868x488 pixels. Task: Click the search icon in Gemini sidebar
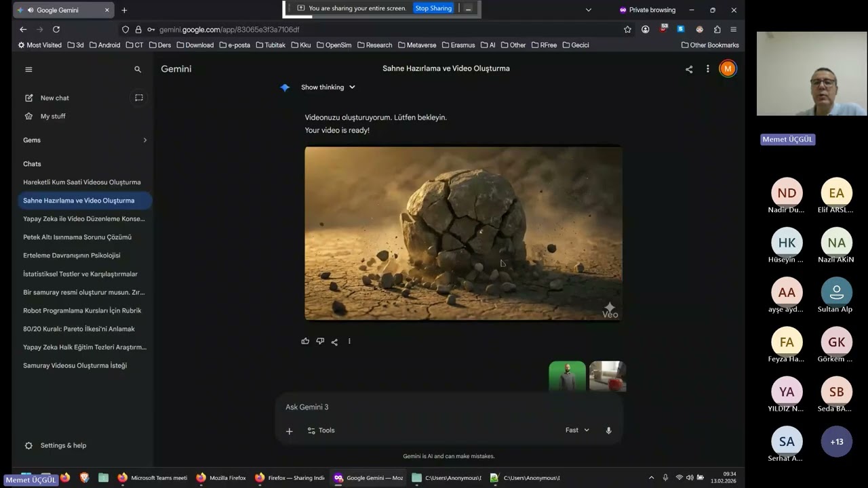tap(138, 69)
